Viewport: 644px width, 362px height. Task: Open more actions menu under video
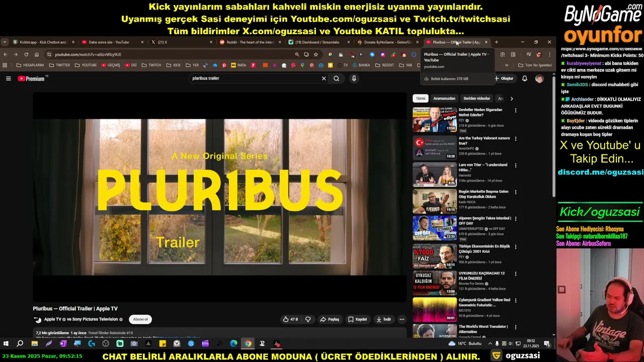(x=401, y=319)
